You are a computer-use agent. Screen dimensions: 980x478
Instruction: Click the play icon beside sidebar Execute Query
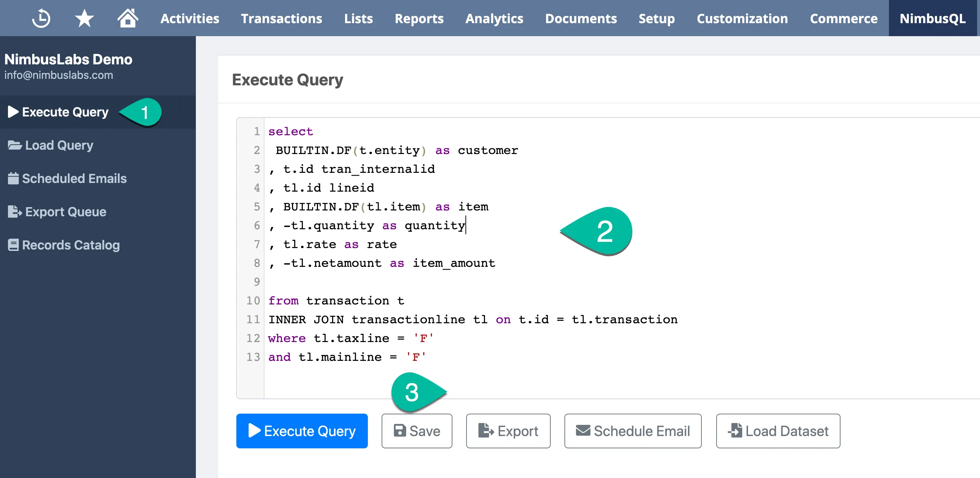tap(13, 112)
